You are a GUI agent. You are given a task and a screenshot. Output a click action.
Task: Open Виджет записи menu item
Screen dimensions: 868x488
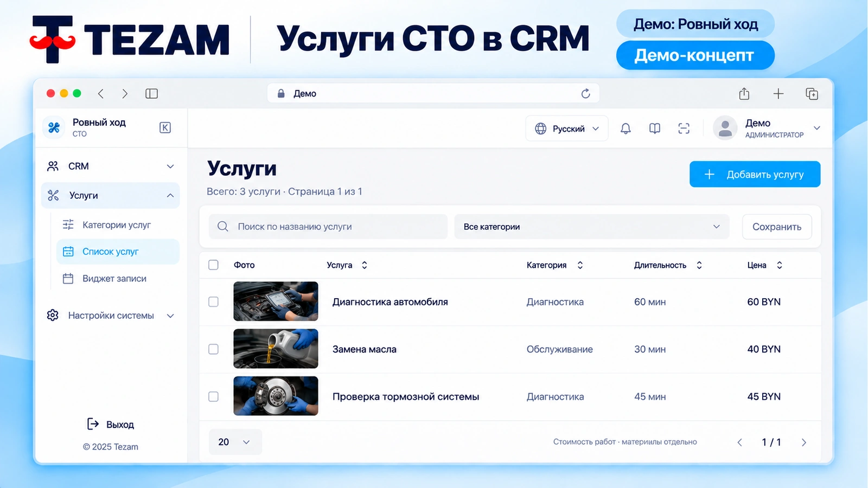pos(118,279)
